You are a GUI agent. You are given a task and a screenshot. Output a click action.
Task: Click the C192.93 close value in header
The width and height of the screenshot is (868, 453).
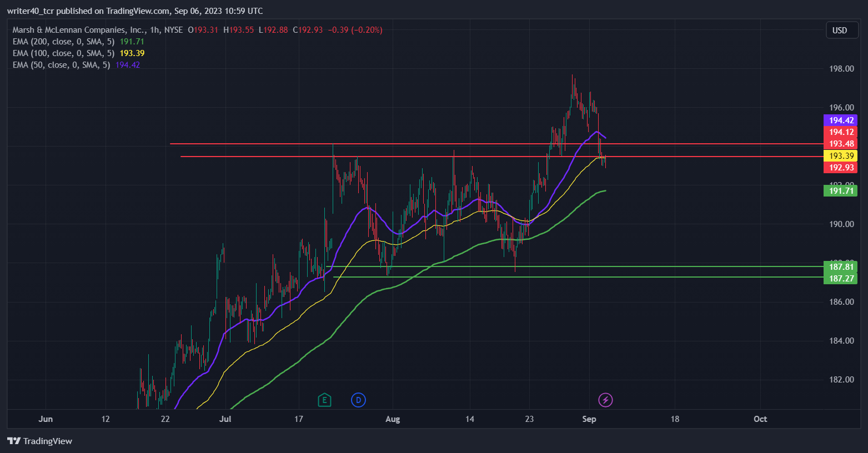[x=308, y=30]
